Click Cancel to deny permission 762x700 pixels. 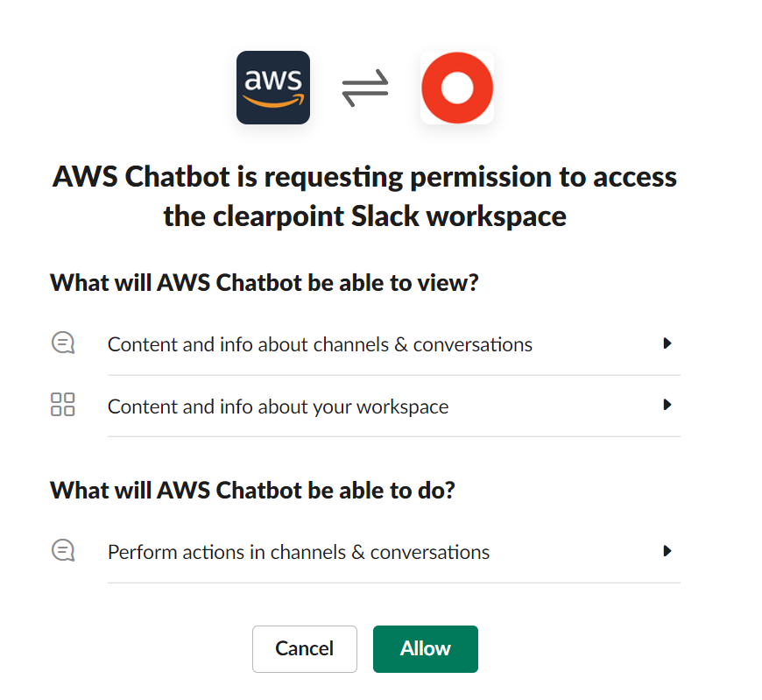(304, 648)
